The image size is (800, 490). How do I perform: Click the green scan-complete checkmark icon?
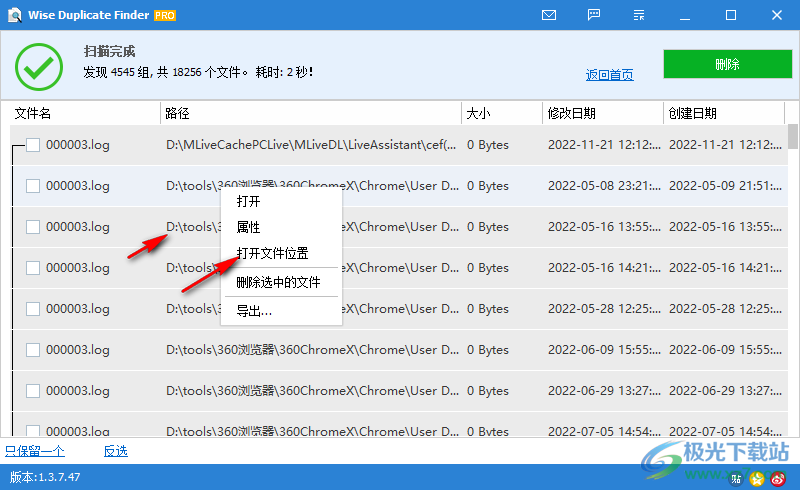coord(39,67)
